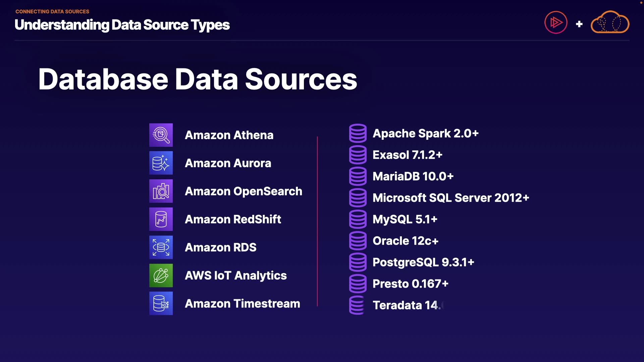Click the Amazon Timestream service icon

coord(161,303)
